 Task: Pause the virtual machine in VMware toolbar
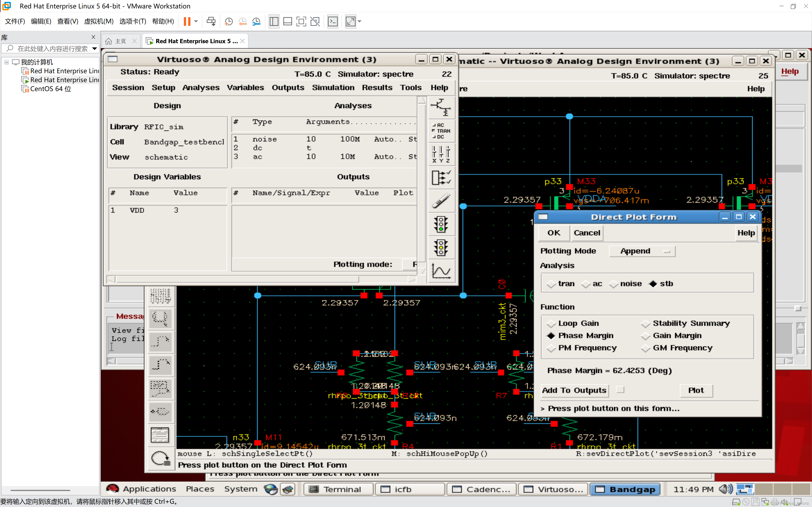[187, 21]
